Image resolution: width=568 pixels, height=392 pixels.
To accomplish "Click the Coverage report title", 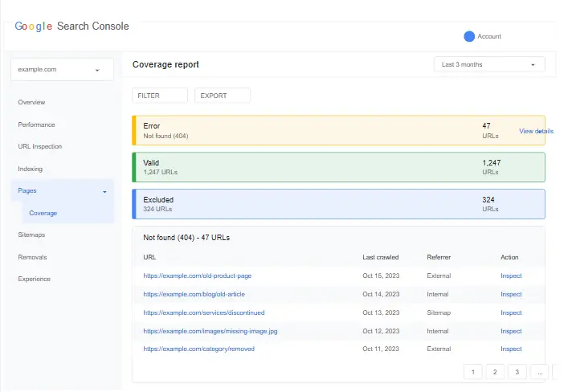I will click(x=165, y=64).
